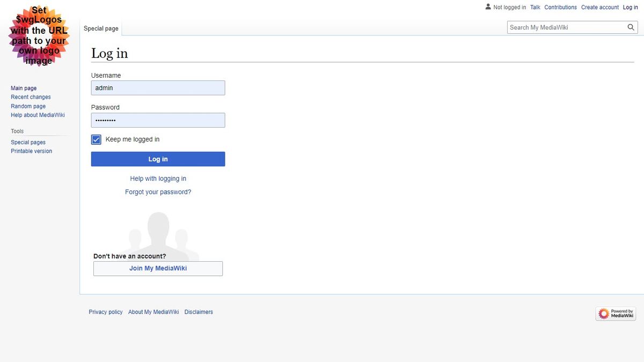
Task: Select the Special page tab
Action: point(100,28)
